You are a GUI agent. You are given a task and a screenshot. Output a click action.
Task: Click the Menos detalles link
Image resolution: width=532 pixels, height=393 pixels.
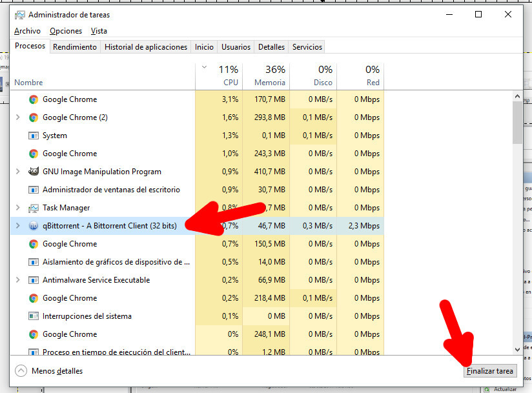(x=57, y=371)
